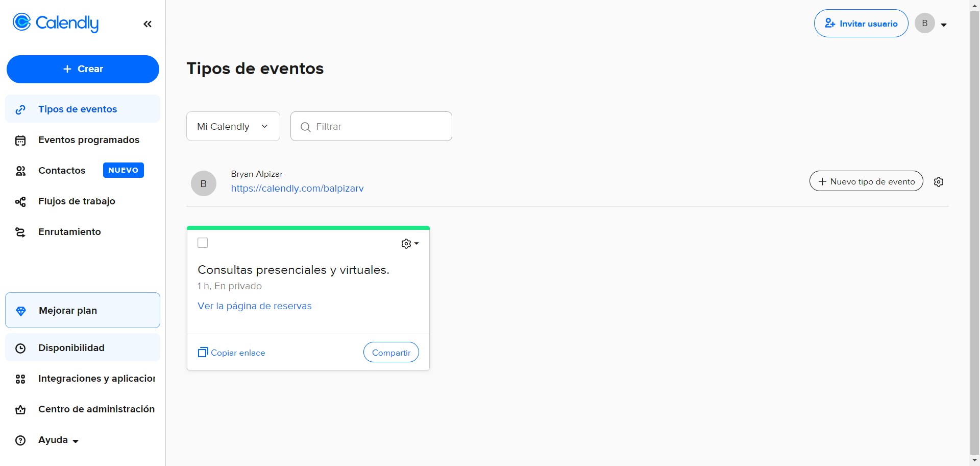Image resolution: width=980 pixels, height=466 pixels.
Task: Click inside the Filtrar search field
Action: coord(371,126)
